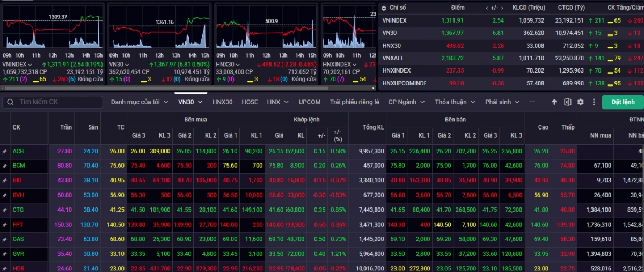Open the settings gear icon
644x272 pixels.
(x=580, y=102)
